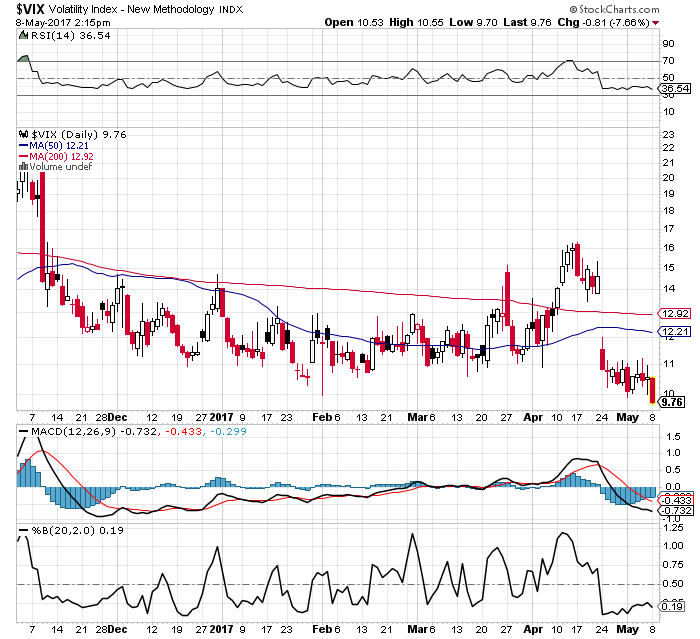Viewport: 700px width, 639px height.
Task: Click the red down-triangle after the Chg value
Action: coord(655,23)
